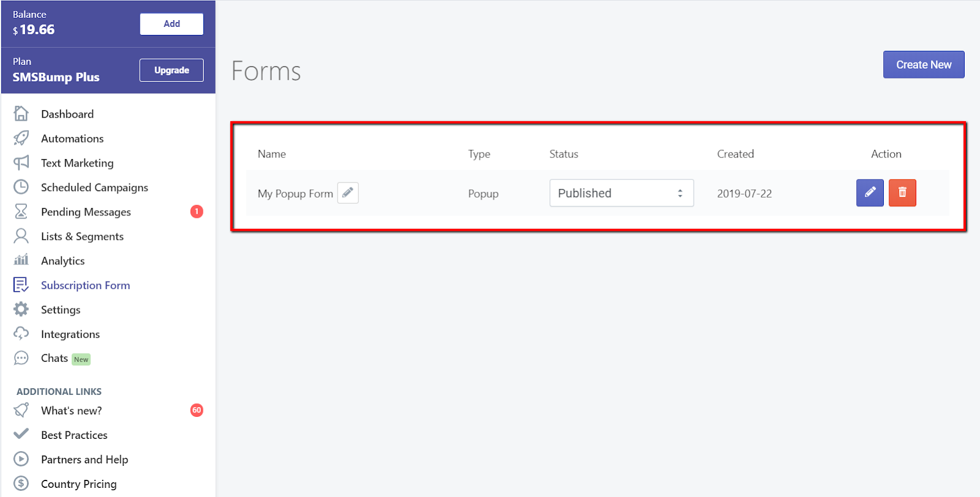Click the SMSBump Plus plan name
Viewport: 980px width, 497px height.
[56, 77]
